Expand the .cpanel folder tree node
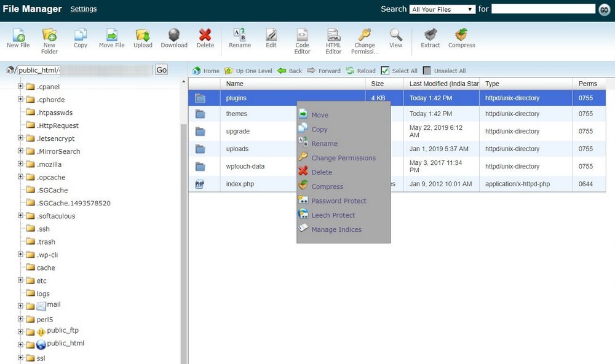Screen dimensions: 615x364 (20, 86)
